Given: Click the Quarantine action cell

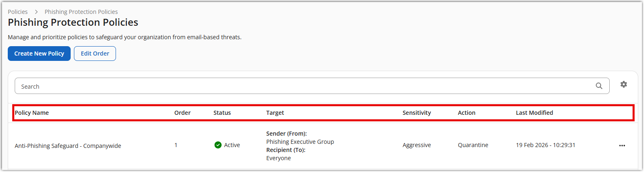Looking at the screenshot, I should coord(473,145).
